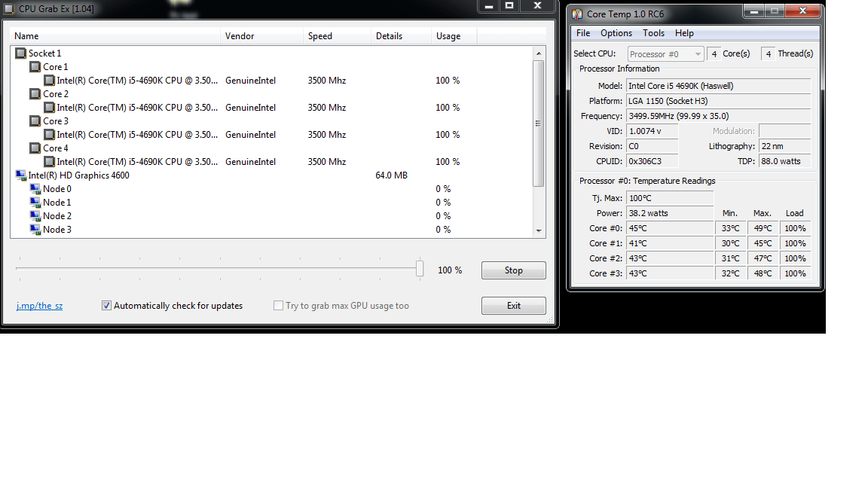
Task: Minimize the Core Temp window
Action: click(x=753, y=11)
